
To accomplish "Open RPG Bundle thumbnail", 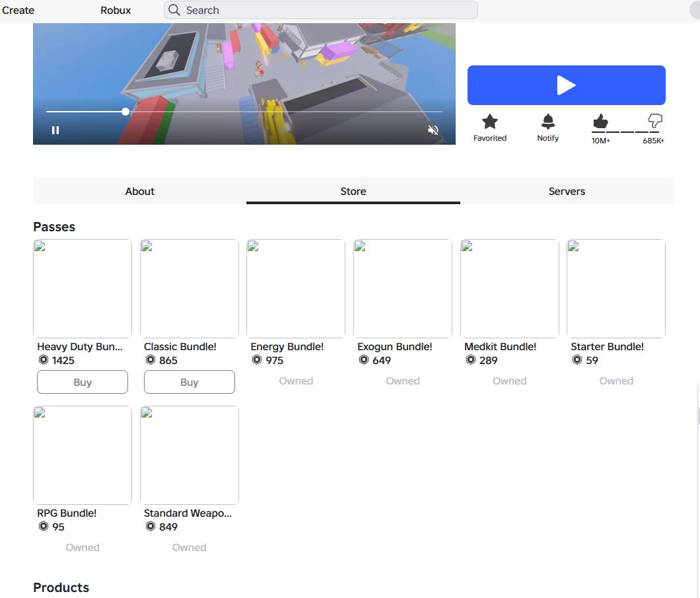I will [83, 455].
